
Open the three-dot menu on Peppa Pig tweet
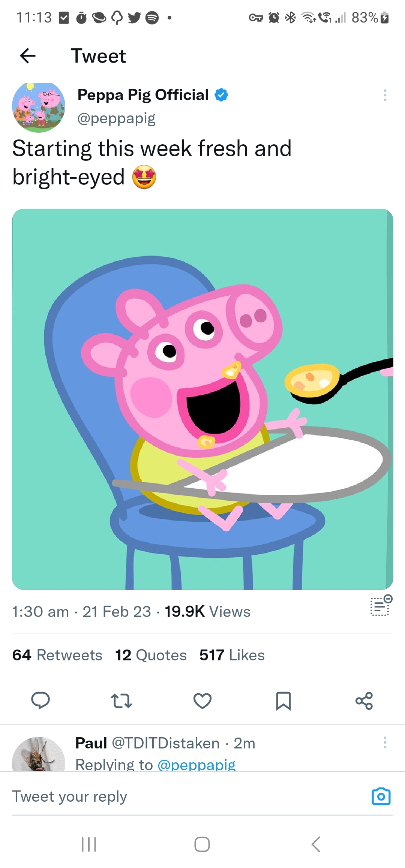(x=385, y=96)
